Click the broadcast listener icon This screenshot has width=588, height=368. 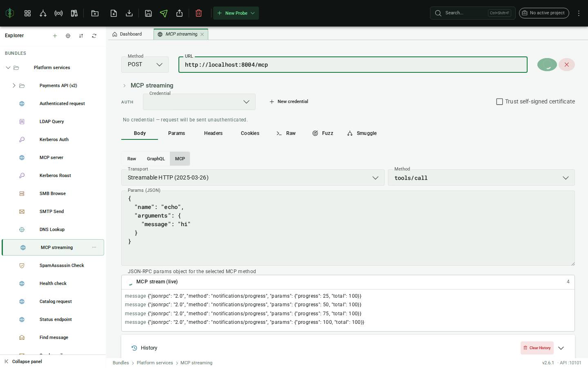tap(58, 13)
